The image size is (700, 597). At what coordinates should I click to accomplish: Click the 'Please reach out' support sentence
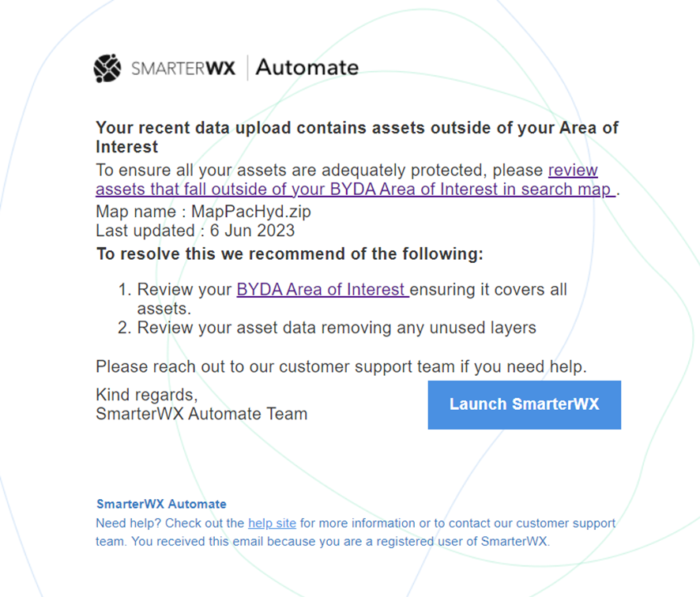click(341, 366)
